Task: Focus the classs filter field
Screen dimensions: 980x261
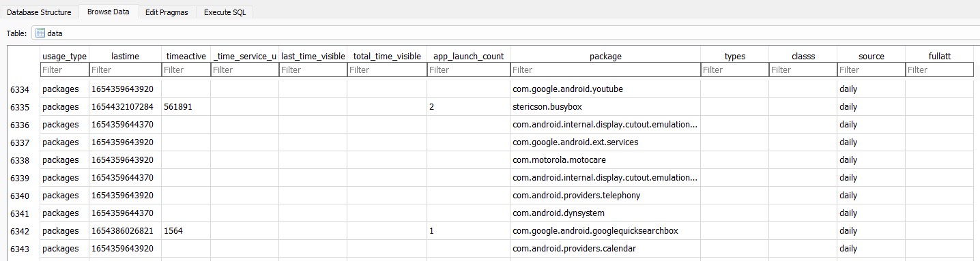Action: (x=803, y=70)
